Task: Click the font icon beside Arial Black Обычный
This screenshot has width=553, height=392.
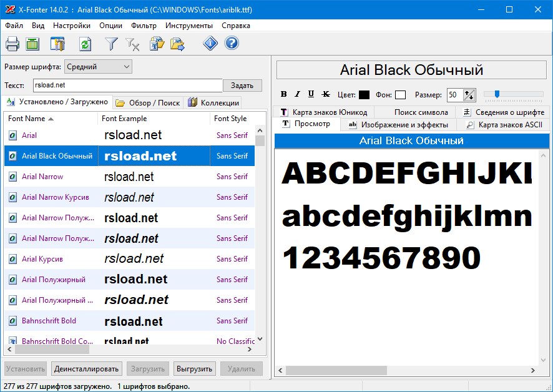Action: [12, 156]
